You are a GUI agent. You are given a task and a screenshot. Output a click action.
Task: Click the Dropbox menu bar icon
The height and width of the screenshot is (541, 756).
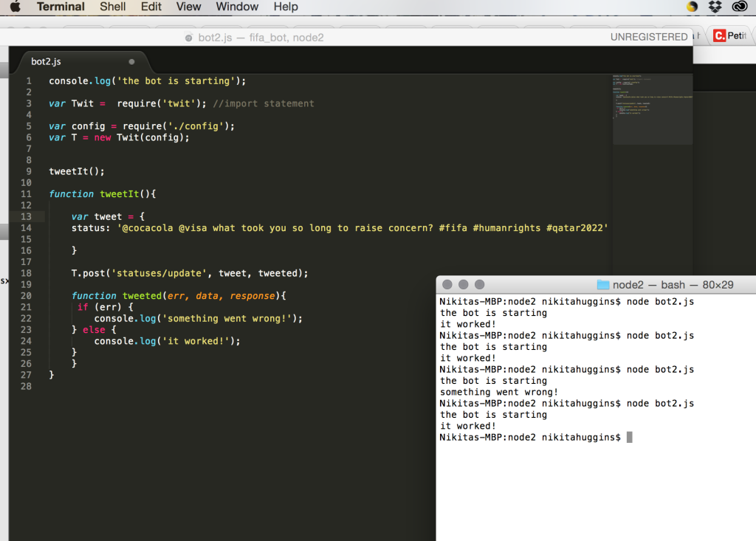point(715,6)
